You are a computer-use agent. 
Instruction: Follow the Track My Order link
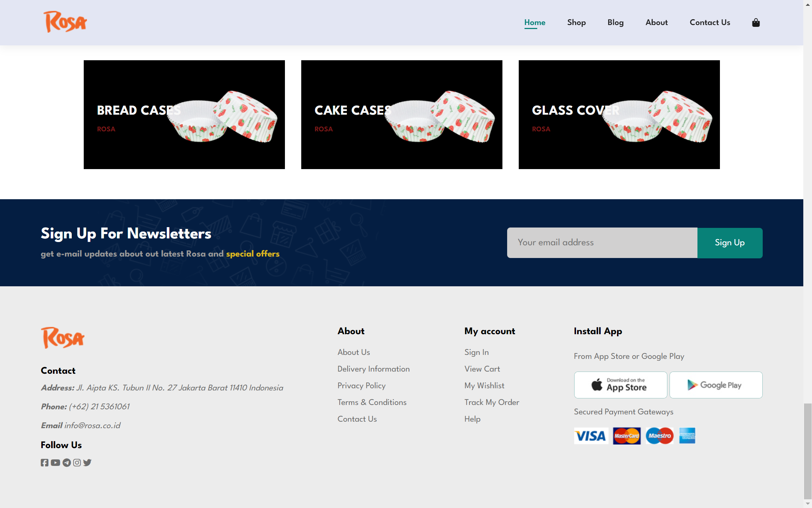point(492,402)
